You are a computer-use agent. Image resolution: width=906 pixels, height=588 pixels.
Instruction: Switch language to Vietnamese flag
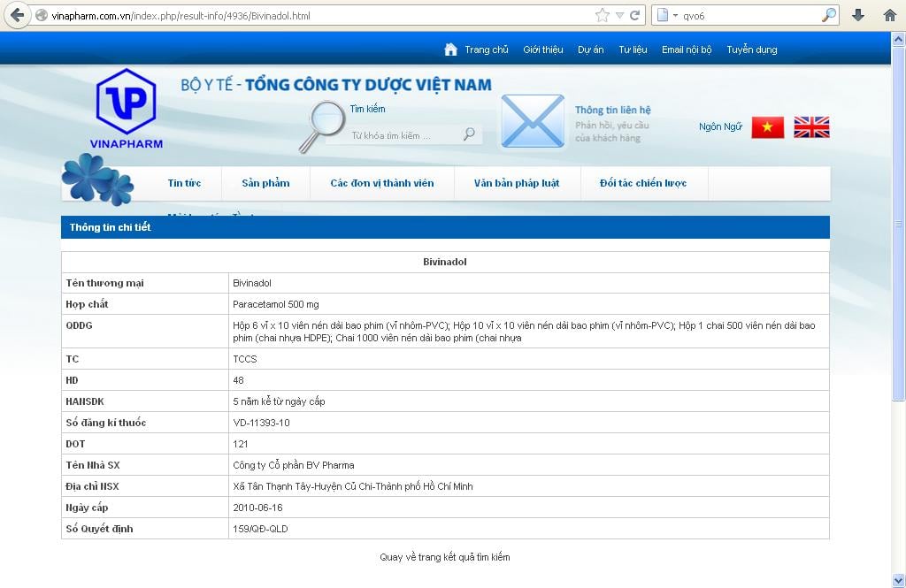(x=767, y=127)
